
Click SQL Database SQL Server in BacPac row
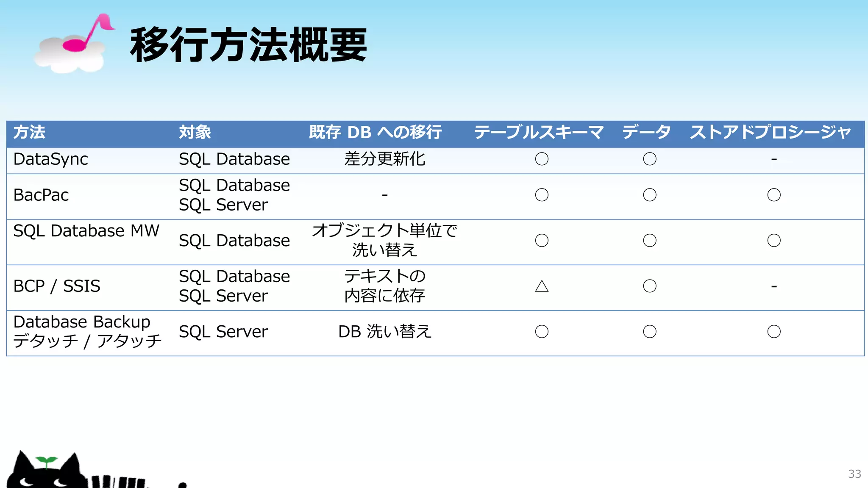click(x=234, y=195)
